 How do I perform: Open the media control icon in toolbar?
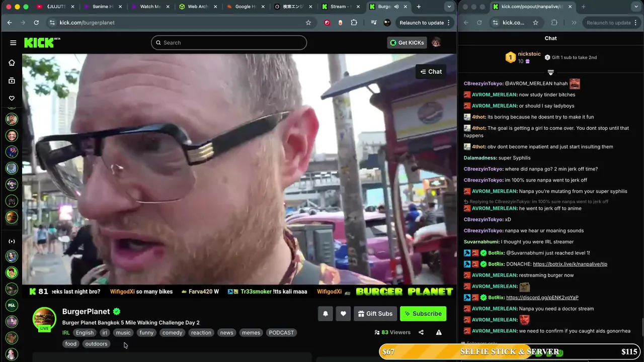pyautogui.click(x=373, y=23)
